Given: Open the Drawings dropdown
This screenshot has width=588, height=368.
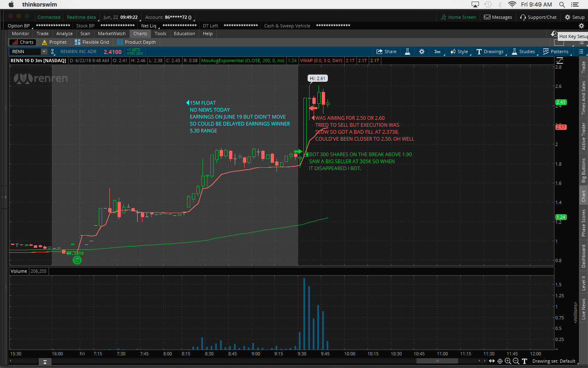Looking at the screenshot, I should point(490,52).
